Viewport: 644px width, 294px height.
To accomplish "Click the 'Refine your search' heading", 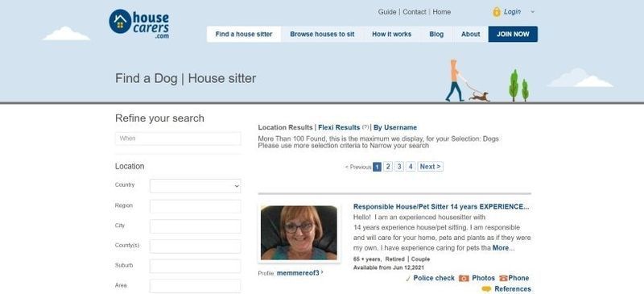I will tap(159, 118).
